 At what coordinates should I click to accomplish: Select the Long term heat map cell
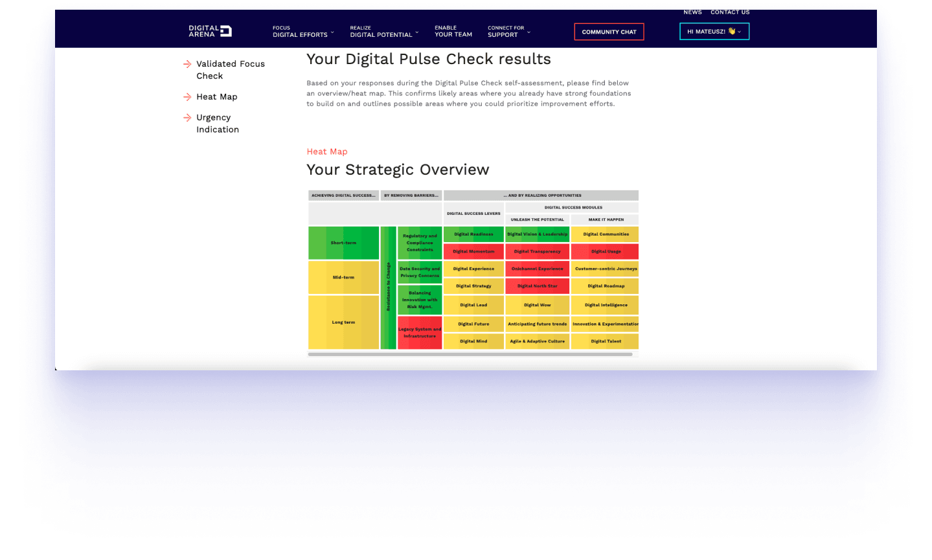click(343, 322)
